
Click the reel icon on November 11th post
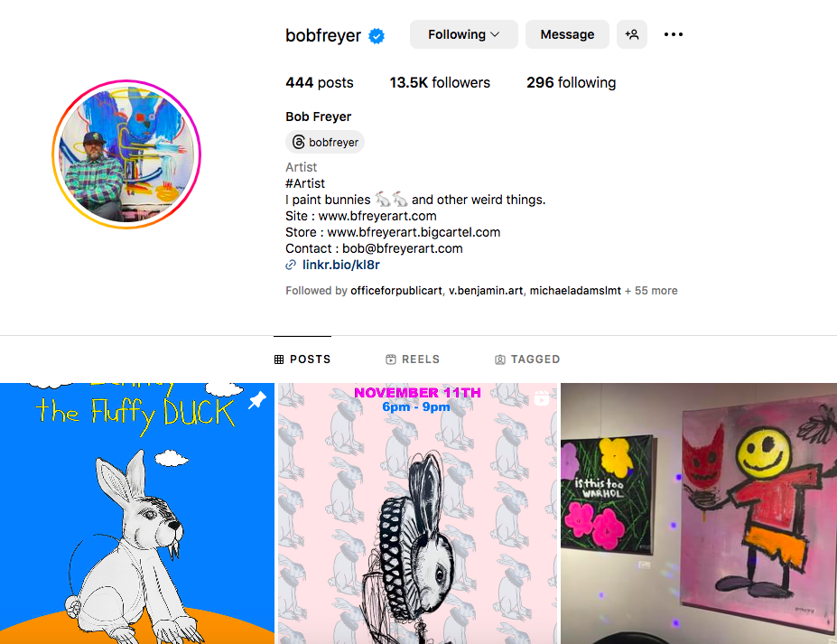(541, 397)
